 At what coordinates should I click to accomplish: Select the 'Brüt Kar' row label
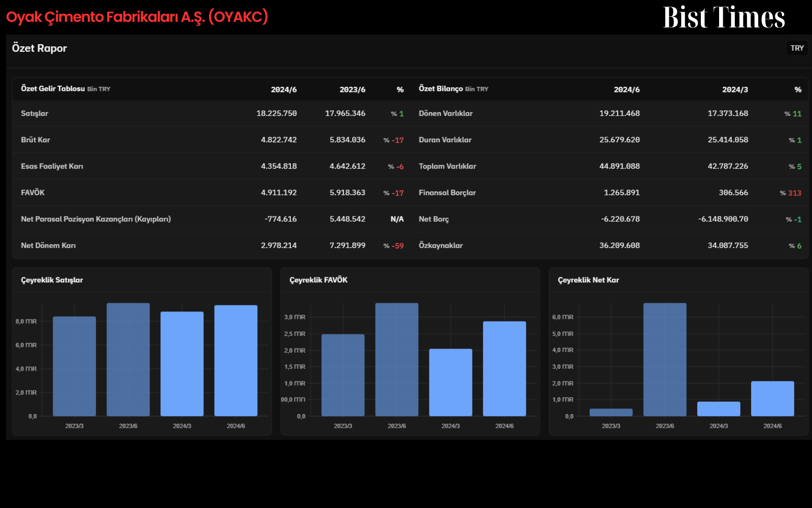pyautogui.click(x=36, y=140)
